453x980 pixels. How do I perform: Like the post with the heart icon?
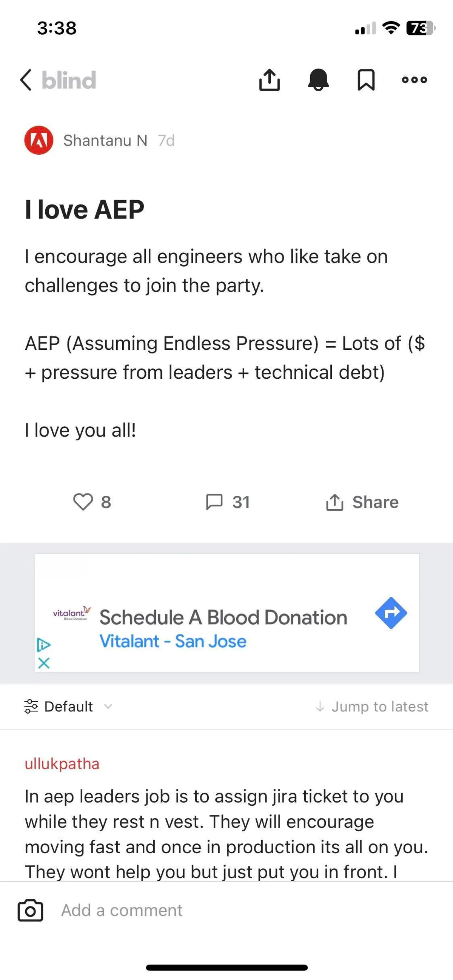(x=83, y=502)
